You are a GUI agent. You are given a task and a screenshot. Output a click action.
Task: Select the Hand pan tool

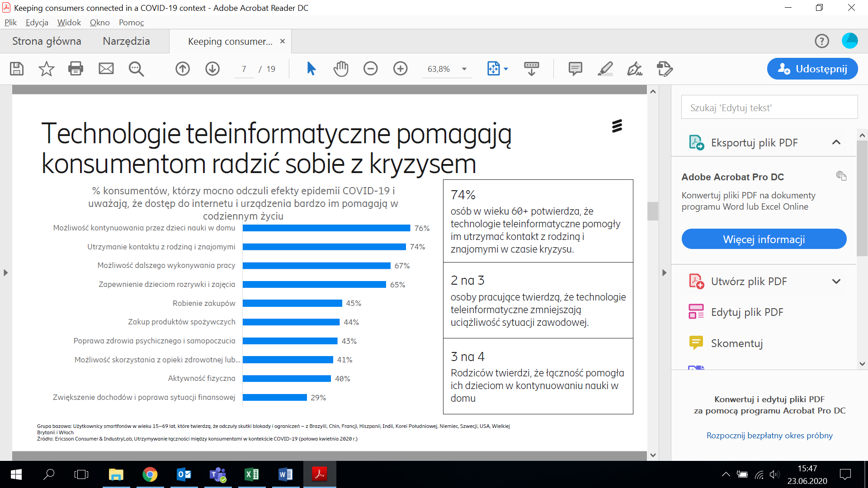pyautogui.click(x=341, y=69)
